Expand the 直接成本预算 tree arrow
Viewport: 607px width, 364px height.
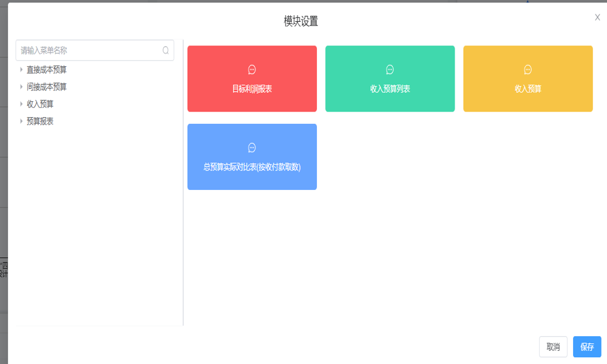coord(21,70)
